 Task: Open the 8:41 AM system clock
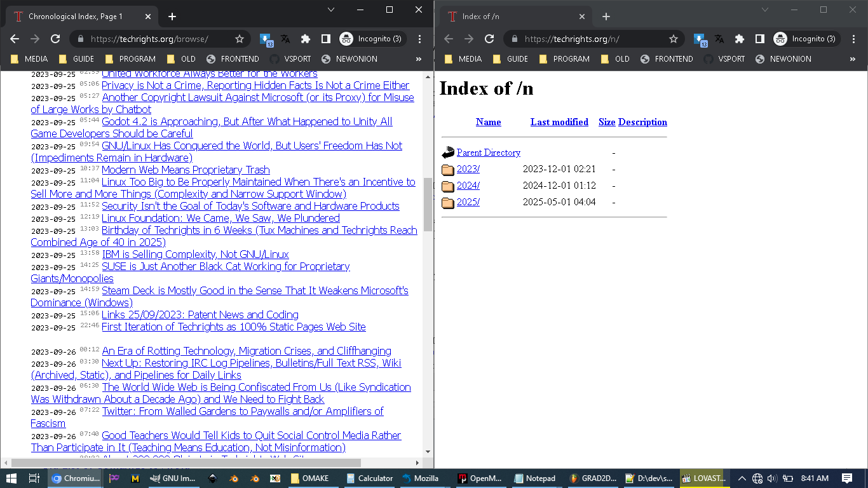tap(815, 478)
